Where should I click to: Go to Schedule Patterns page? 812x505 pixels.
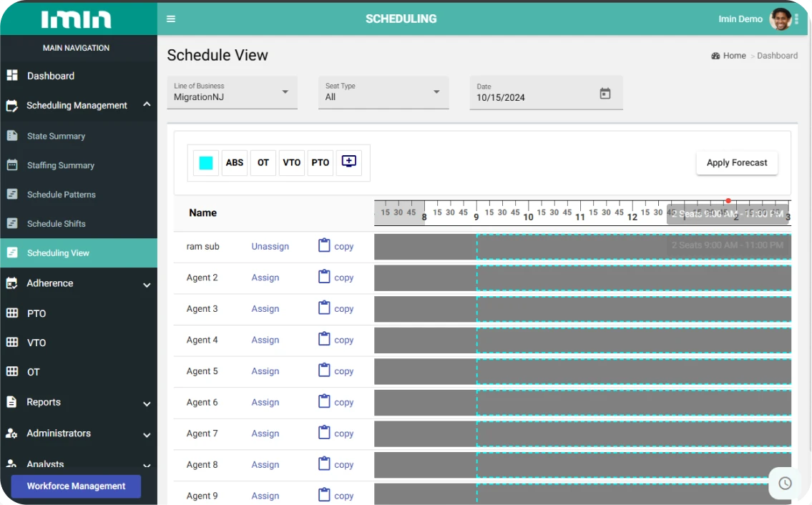coord(62,195)
